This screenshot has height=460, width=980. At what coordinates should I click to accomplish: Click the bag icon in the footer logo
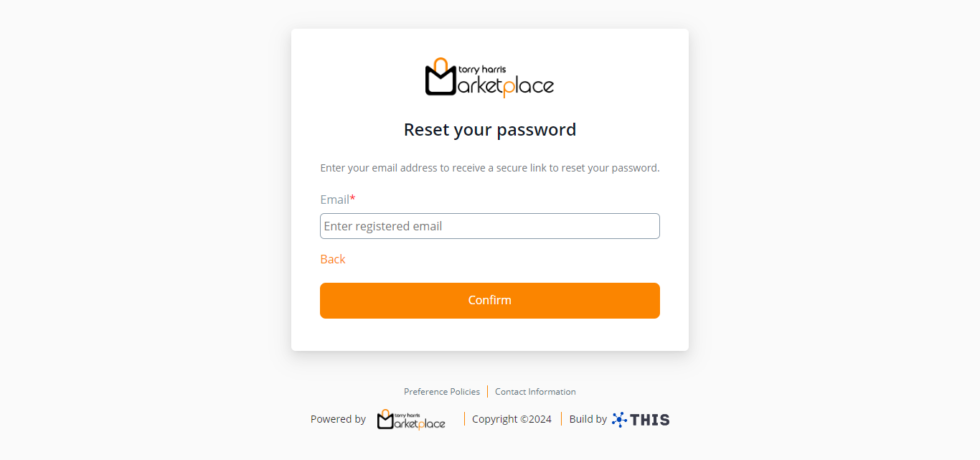(x=385, y=420)
